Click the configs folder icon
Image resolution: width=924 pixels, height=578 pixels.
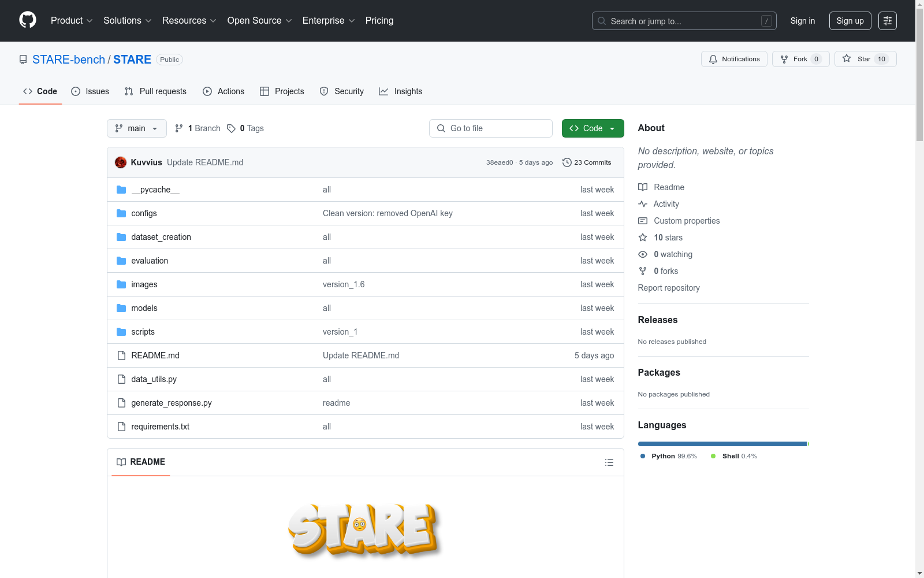[x=121, y=213]
